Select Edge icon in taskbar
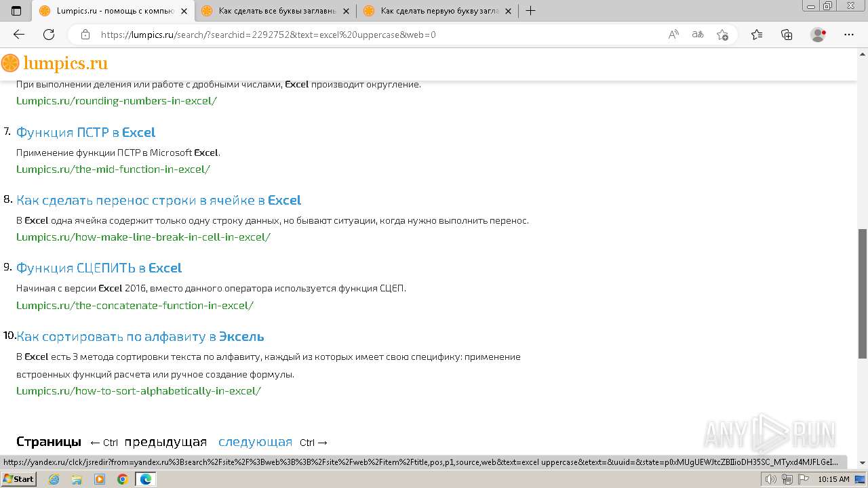 tap(145, 479)
